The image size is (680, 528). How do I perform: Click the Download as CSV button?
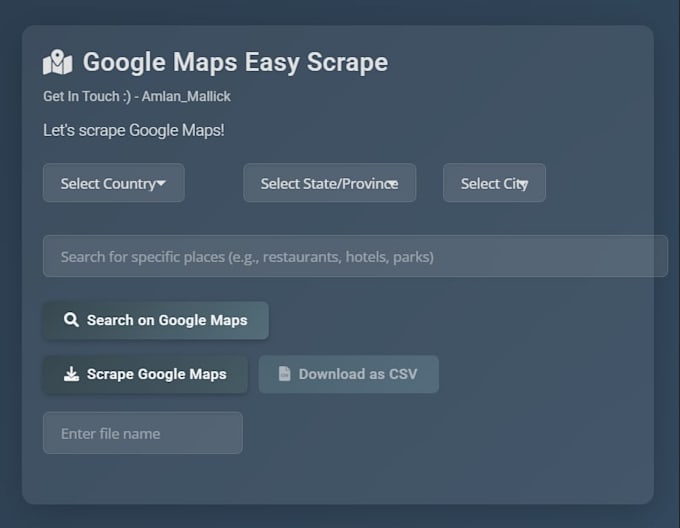click(349, 374)
